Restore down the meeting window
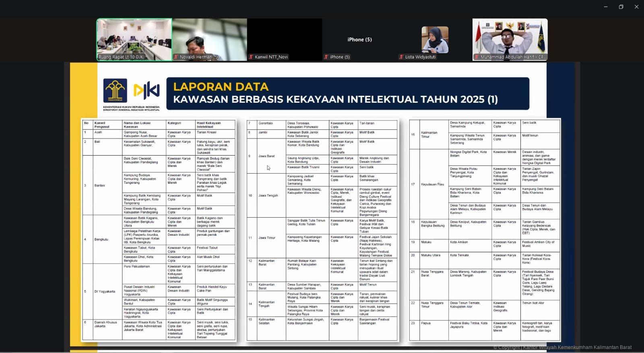Viewport: 644px width, 353px height. click(621, 7)
